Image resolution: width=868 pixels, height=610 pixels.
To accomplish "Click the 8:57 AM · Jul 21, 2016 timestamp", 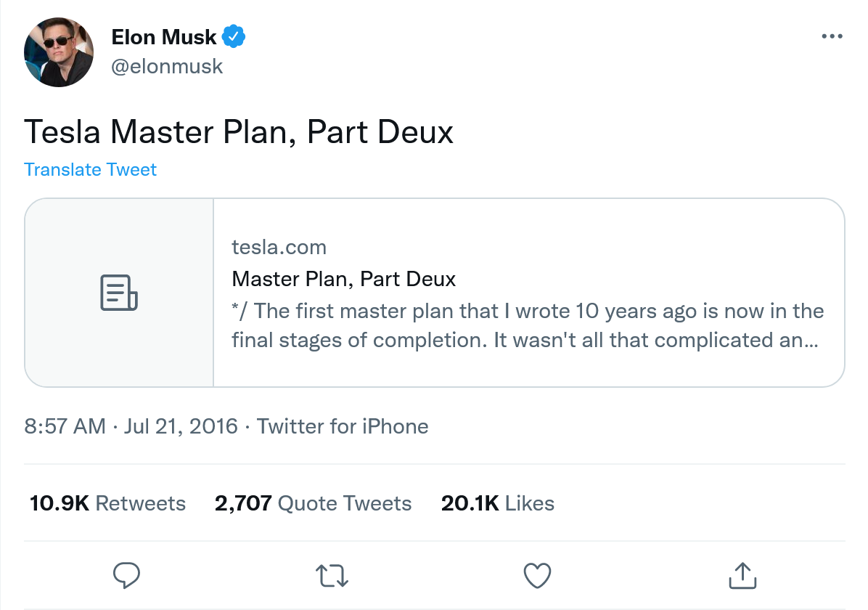I will pos(131,426).
